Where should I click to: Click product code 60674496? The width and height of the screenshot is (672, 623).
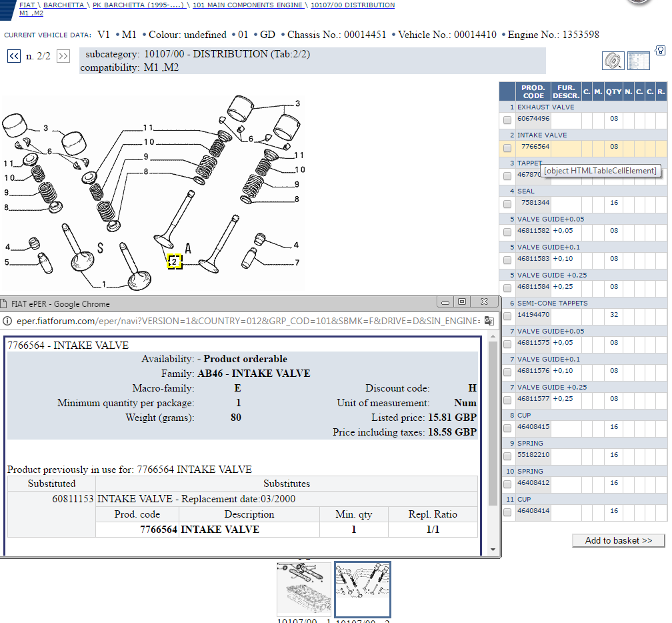pos(533,119)
